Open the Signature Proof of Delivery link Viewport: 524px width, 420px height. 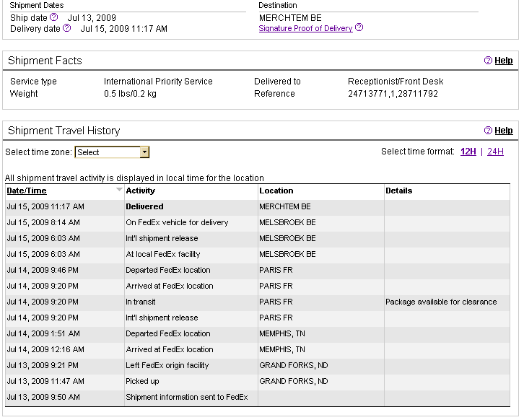305,28
